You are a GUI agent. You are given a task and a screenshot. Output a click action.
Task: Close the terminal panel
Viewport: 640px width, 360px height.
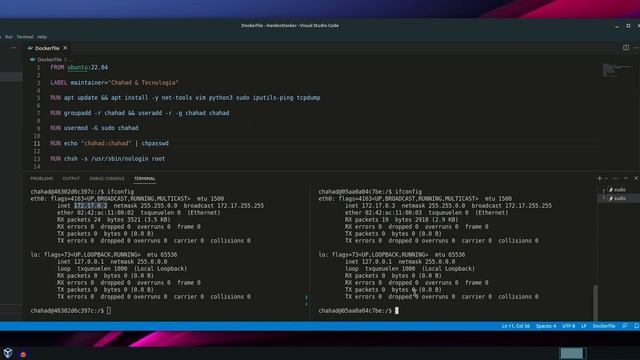click(x=636, y=178)
